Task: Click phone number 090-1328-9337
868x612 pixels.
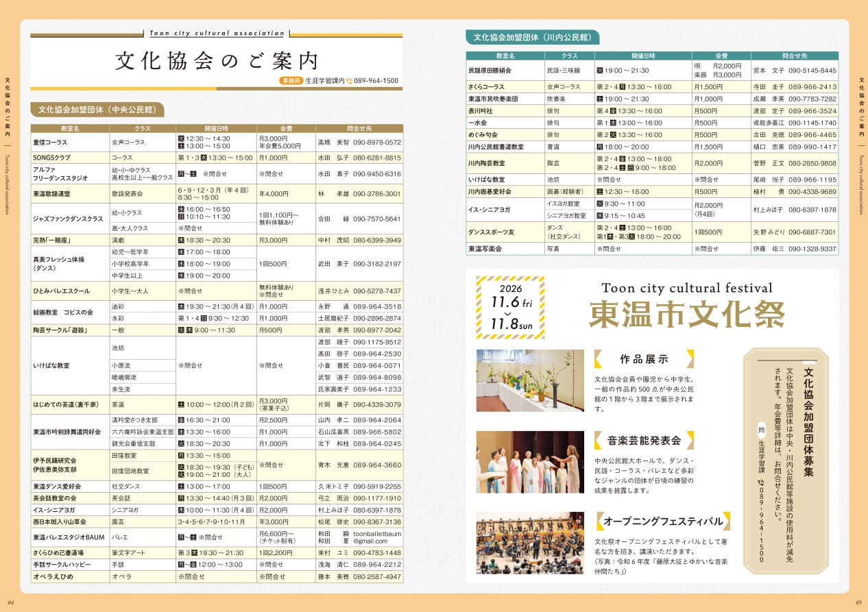Action: pos(812,249)
